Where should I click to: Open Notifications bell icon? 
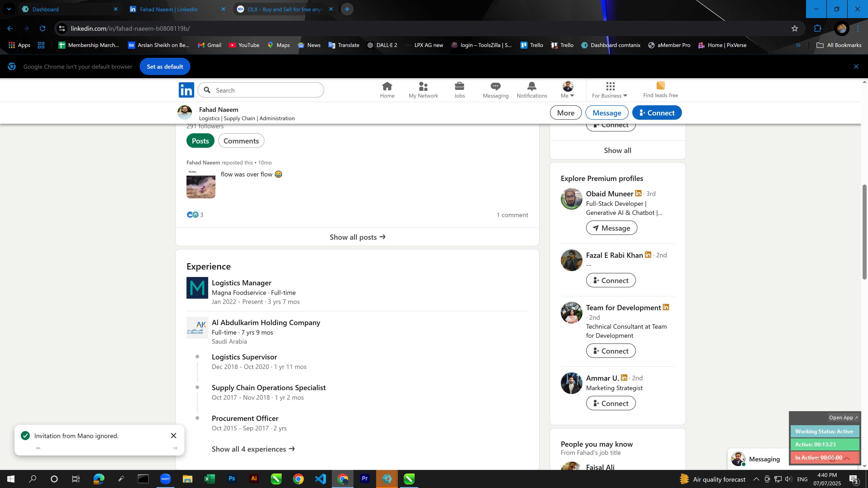click(532, 90)
